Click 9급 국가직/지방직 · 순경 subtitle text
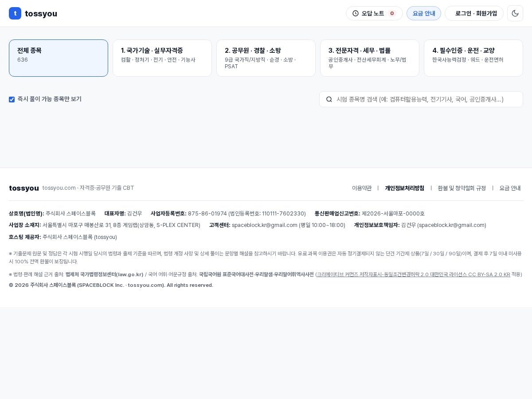 tap(260, 63)
